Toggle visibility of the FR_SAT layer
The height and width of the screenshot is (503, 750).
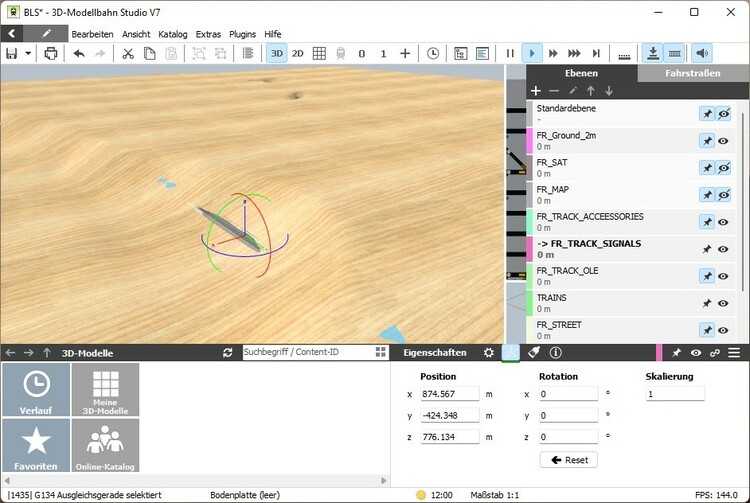723,168
